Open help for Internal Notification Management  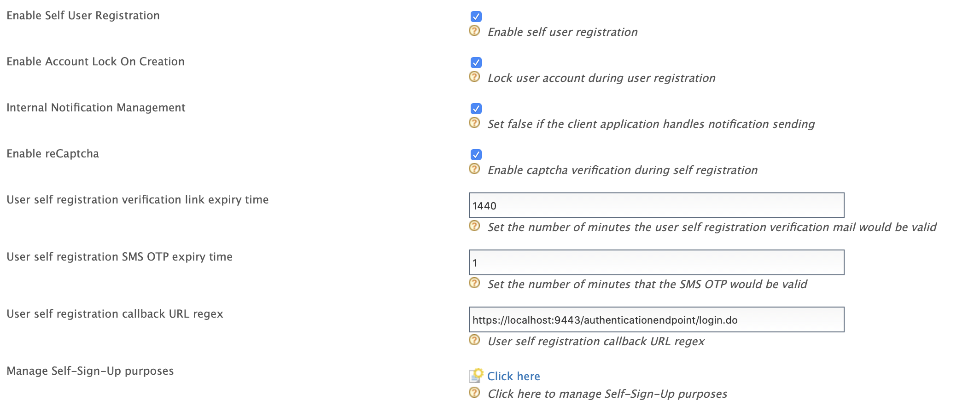[x=474, y=124]
